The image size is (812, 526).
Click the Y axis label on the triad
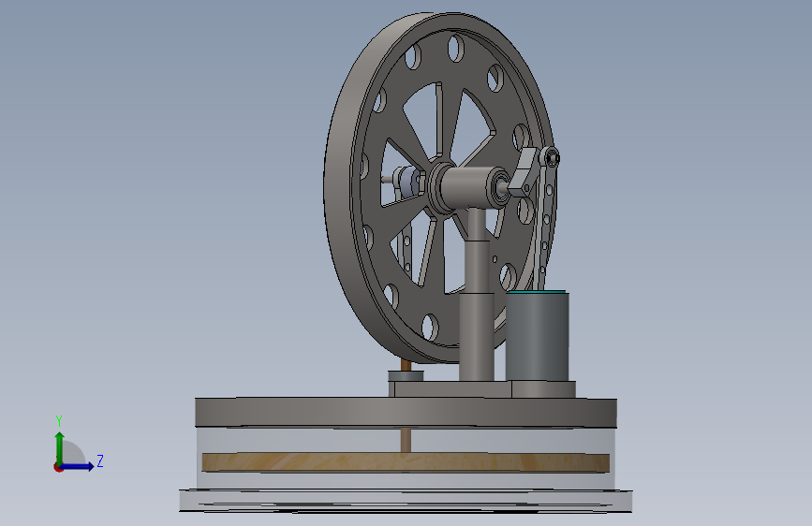tap(59, 421)
